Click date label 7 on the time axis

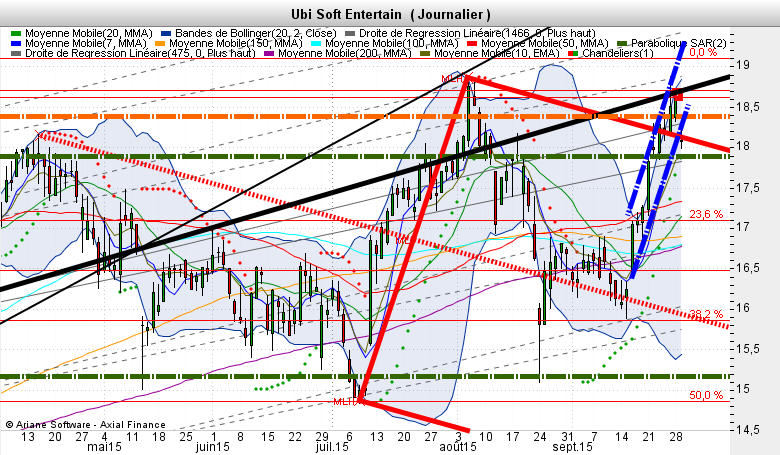click(x=594, y=437)
